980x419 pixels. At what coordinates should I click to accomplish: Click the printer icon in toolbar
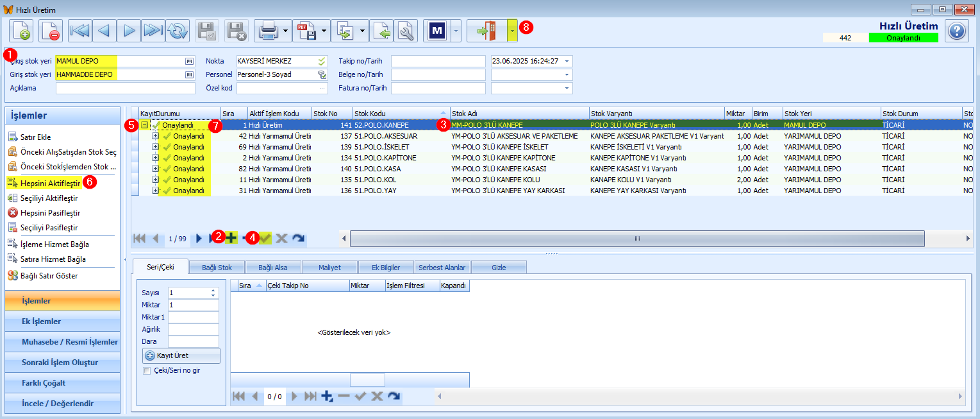(x=267, y=31)
